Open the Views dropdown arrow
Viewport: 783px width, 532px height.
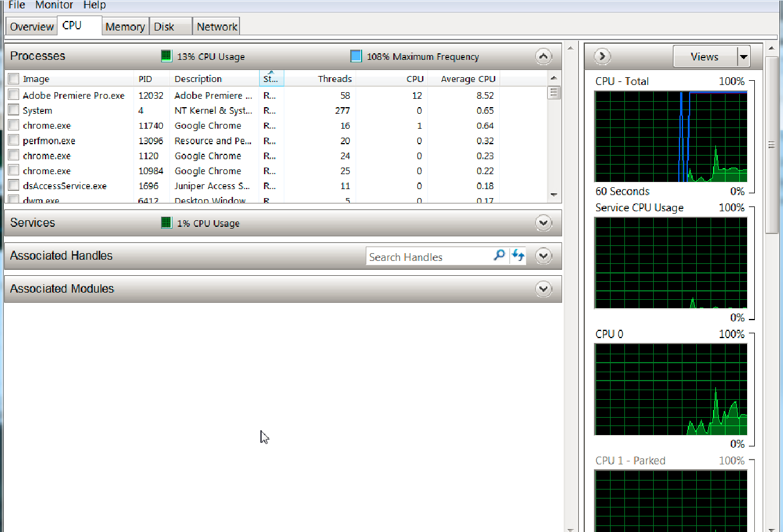pyautogui.click(x=743, y=57)
